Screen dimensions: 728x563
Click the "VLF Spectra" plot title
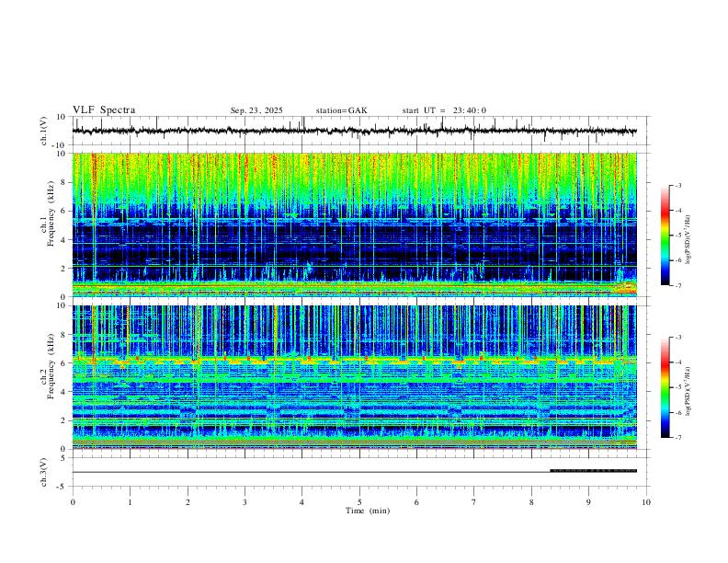(x=104, y=110)
